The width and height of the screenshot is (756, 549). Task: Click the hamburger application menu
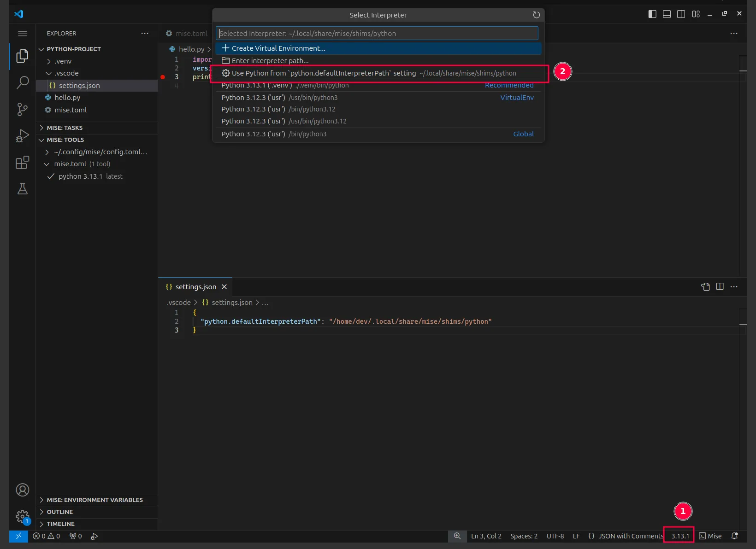click(22, 34)
